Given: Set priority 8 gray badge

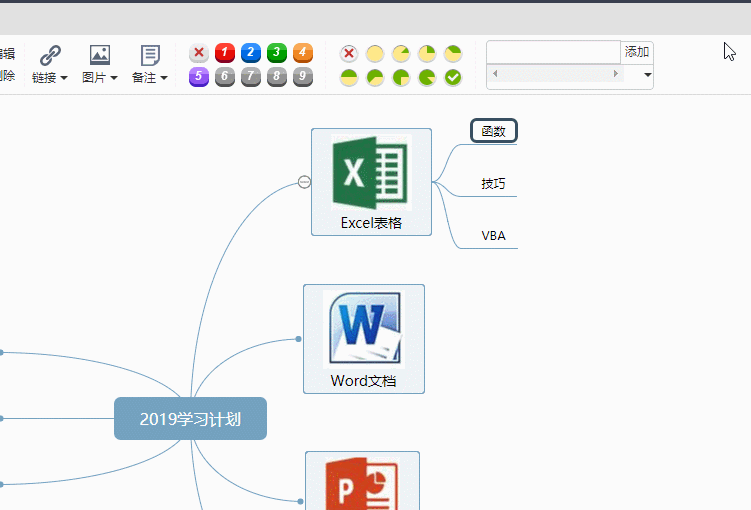Looking at the screenshot, I should pyautogui.click(x=276, y=77).
